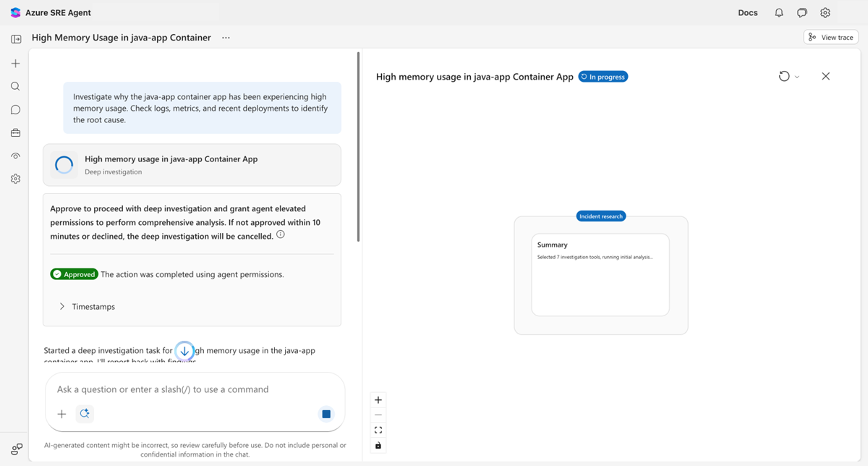
Task: Add an attachment with the plus icon
Action: [61, 414]
